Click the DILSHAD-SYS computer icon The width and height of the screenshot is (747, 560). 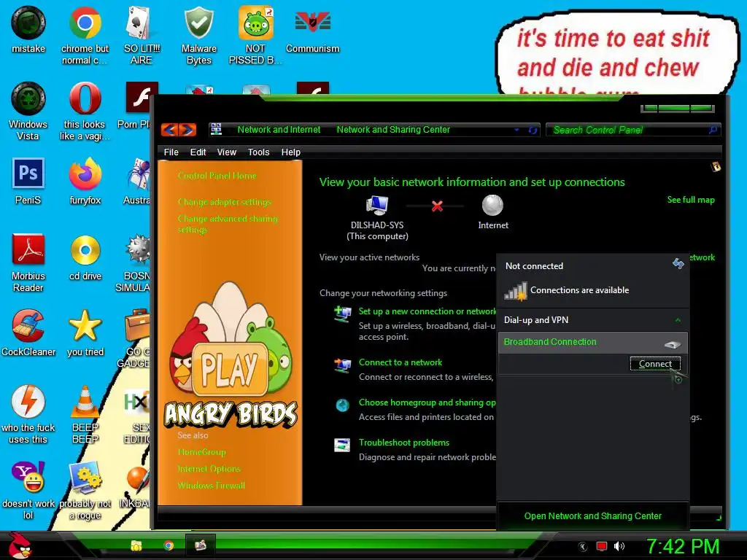[377, 205]
